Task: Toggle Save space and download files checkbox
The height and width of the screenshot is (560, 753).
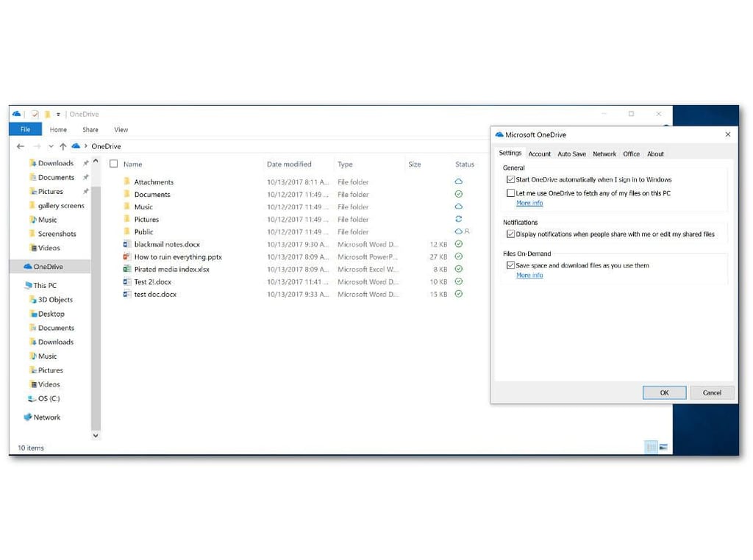Action: 510,265
